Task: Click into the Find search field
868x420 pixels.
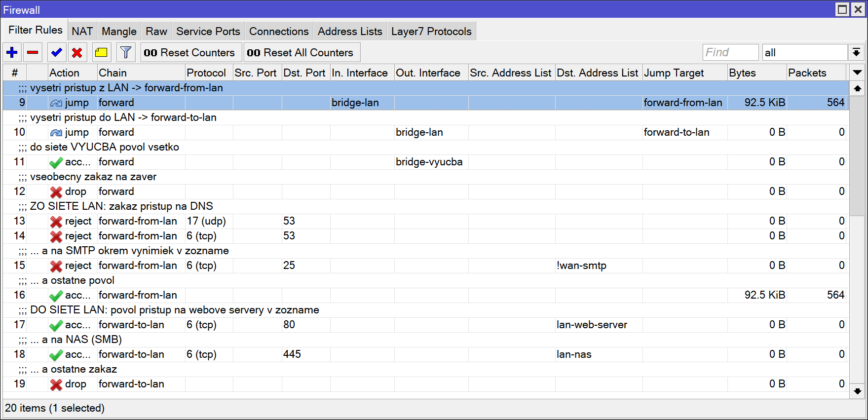Action: click(730, 52)
